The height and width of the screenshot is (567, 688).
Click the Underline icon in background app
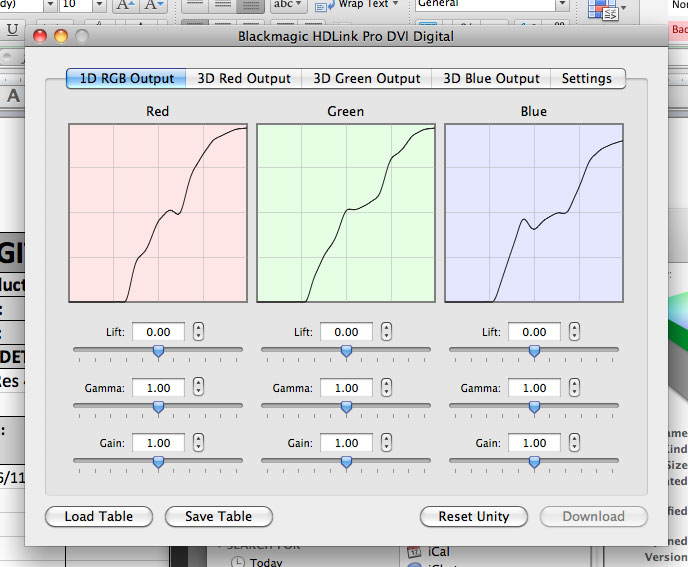click(12, 30)
